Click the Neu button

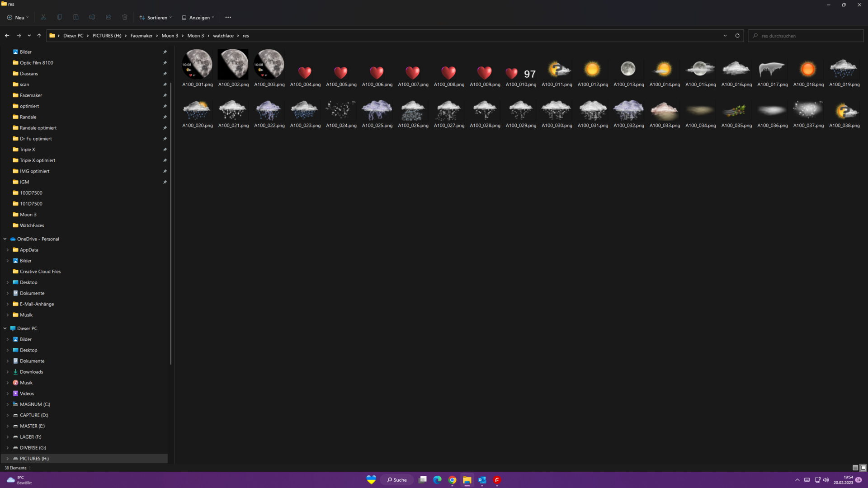point(18,18)
